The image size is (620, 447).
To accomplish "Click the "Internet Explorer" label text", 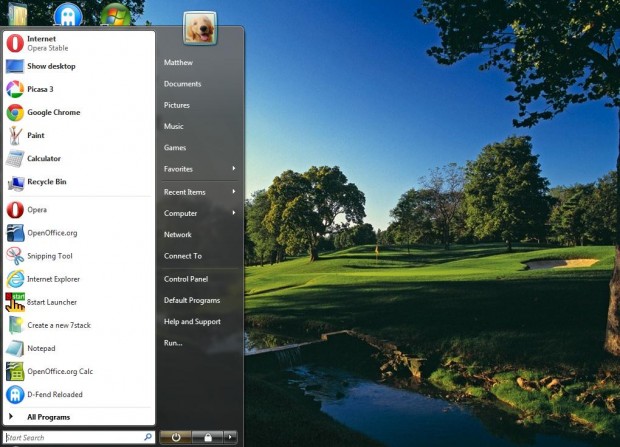I will [x=53, y=279].
